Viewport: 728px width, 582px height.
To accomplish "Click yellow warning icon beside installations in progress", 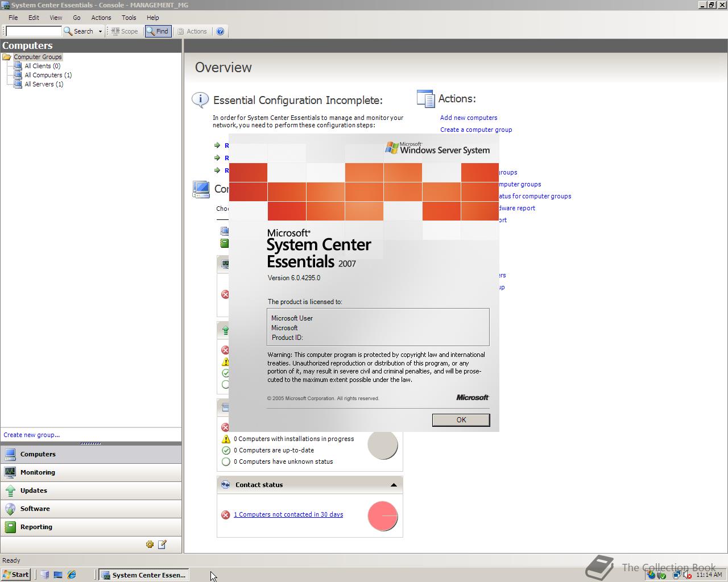I will pos(226,439).
